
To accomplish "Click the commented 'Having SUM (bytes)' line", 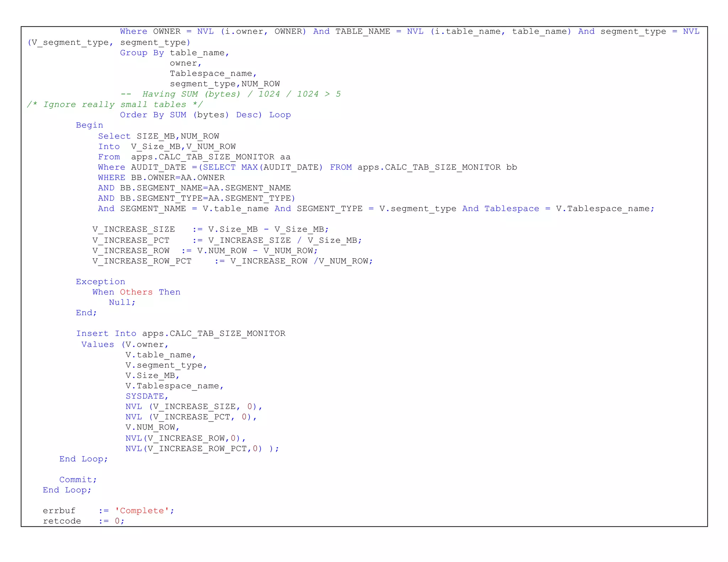I will click(230, 94).
